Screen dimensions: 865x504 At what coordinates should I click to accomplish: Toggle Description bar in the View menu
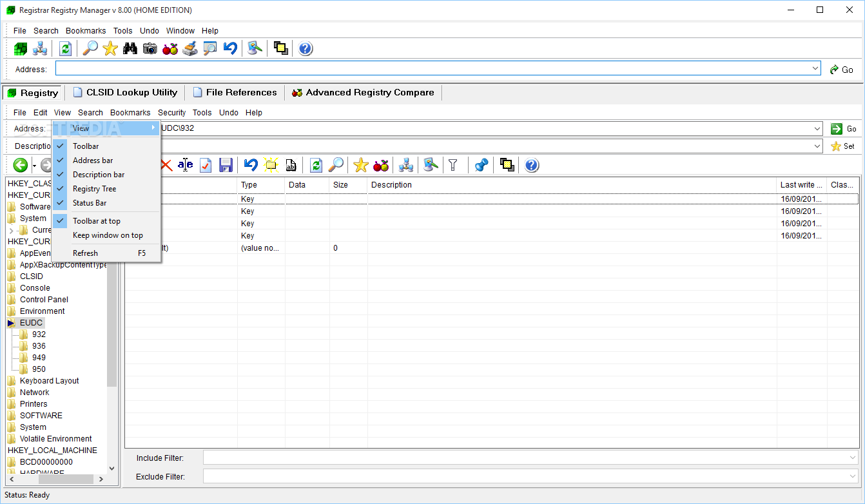pos(106,175)
